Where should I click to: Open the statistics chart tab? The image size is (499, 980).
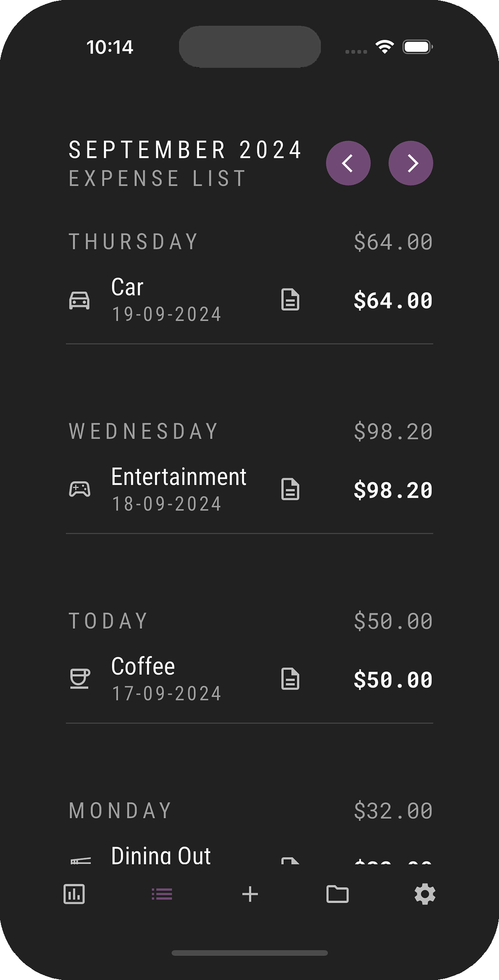(74, 894)
